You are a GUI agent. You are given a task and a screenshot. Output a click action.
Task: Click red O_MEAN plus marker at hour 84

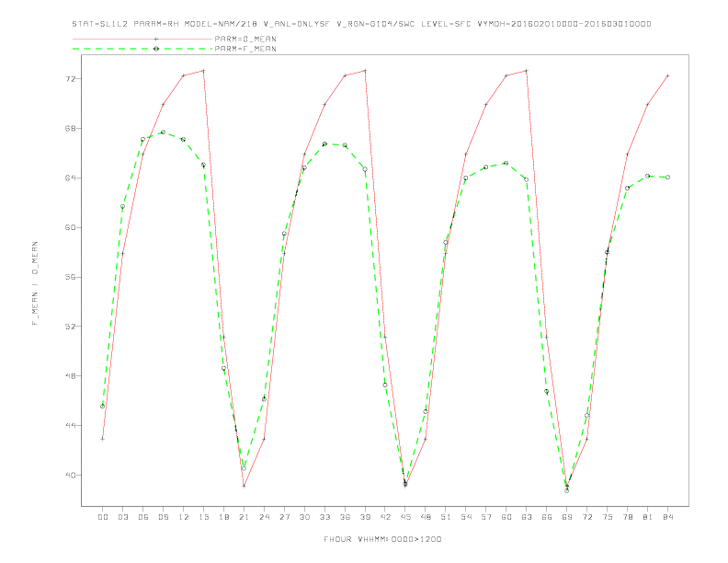668,75
